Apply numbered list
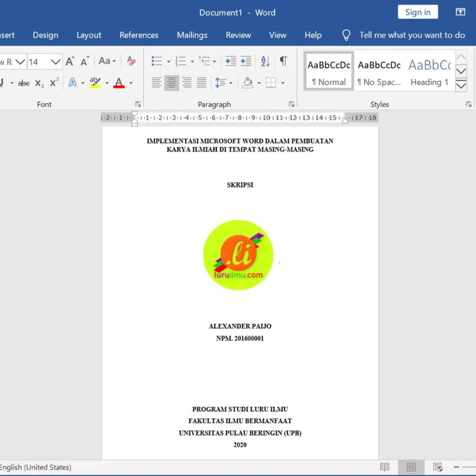Viewport: 476px width, 476px height. pos(180,61)
